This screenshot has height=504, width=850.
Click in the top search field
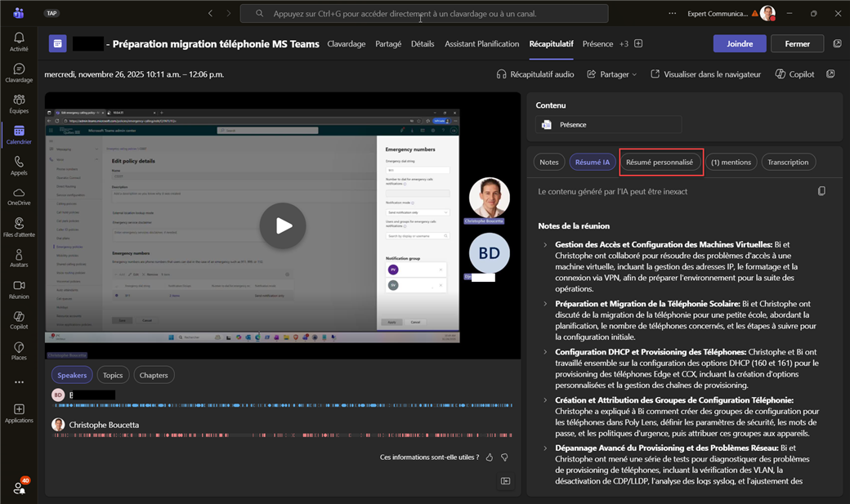[x=423, y=13]
